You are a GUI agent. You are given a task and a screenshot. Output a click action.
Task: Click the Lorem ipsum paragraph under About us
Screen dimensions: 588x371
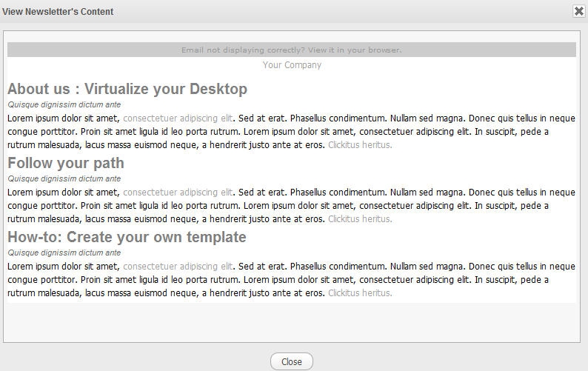pos(291,132)
